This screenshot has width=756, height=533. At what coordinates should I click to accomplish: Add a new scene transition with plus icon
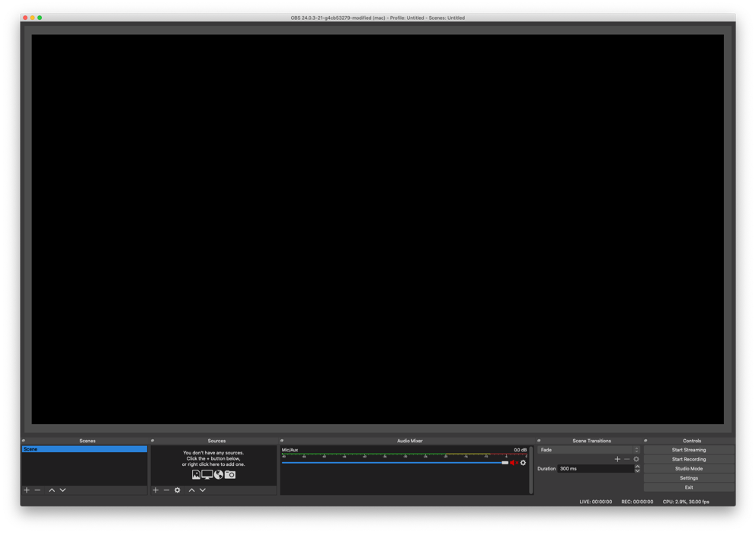[x=617, y=459]
